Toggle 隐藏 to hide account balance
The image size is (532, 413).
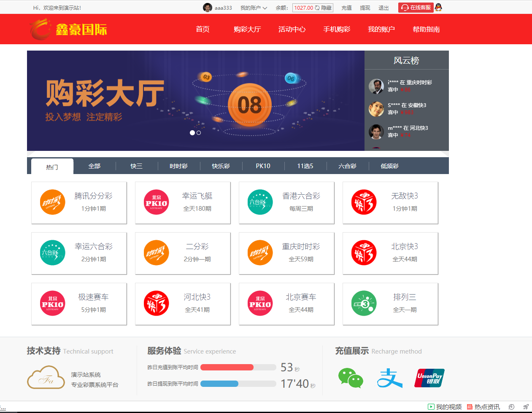click(327, 8)
